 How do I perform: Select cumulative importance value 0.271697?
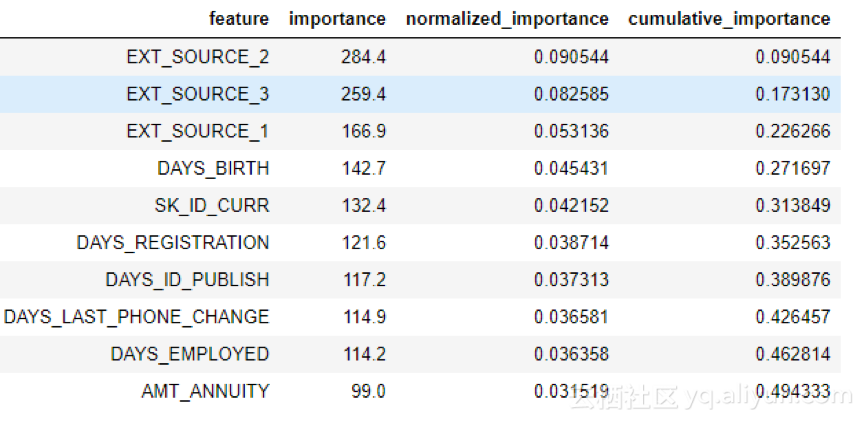click(x=793, y=168)
